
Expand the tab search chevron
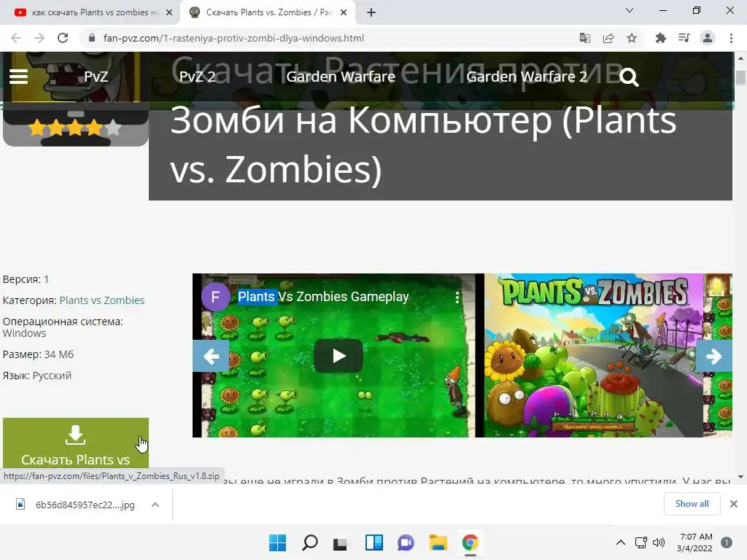629,10
